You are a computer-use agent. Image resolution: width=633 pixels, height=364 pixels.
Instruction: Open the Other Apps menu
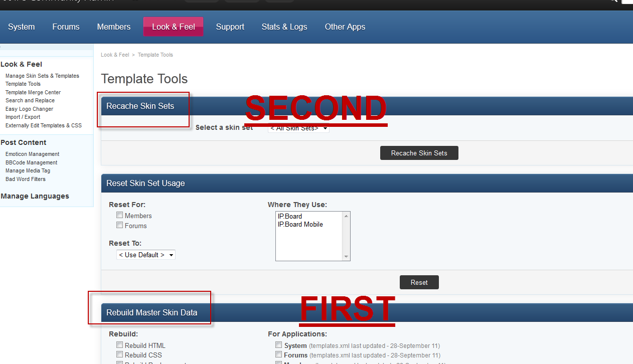click(345, 27)
